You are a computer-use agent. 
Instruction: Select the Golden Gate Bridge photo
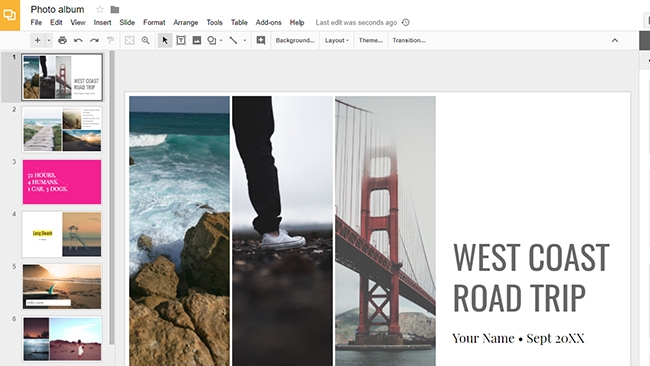pyautogui.click(x=385, y=231)
